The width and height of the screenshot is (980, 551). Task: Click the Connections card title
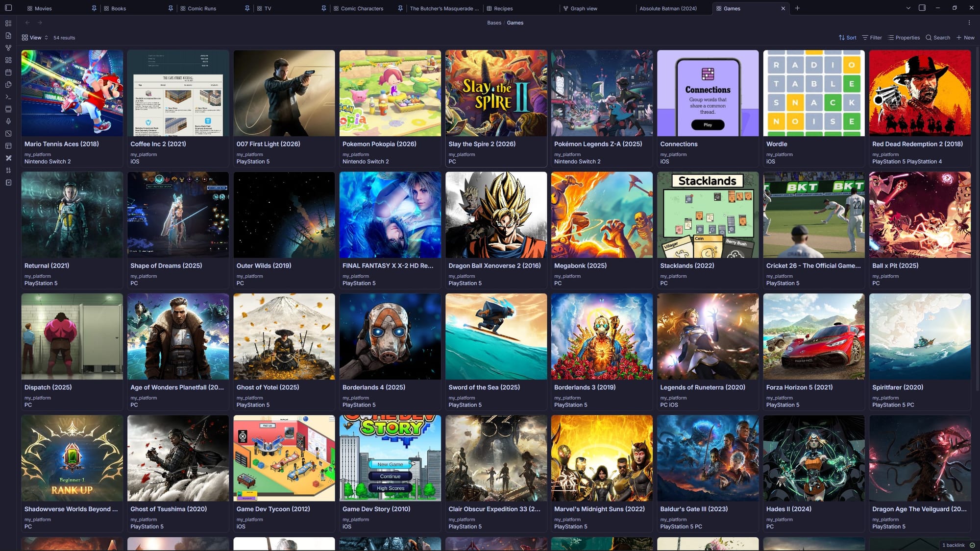pos(679,144)
